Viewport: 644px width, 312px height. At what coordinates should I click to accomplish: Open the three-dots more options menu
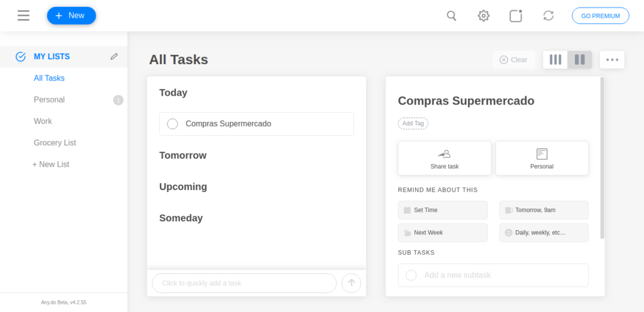click(612, 60)
